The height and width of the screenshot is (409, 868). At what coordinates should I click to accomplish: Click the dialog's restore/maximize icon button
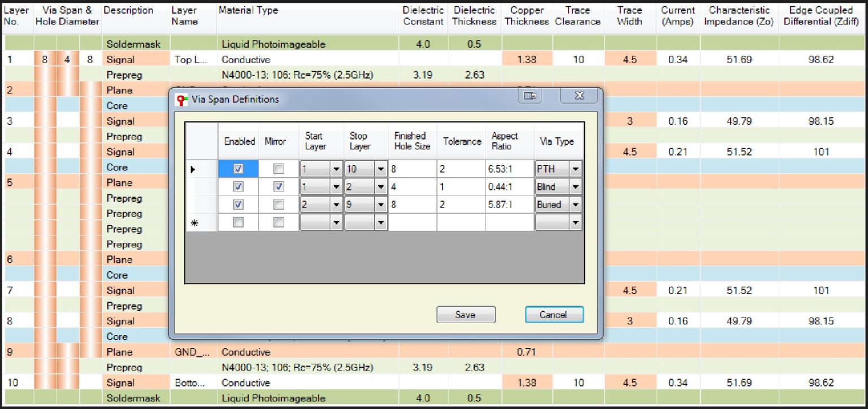point(530,96)
